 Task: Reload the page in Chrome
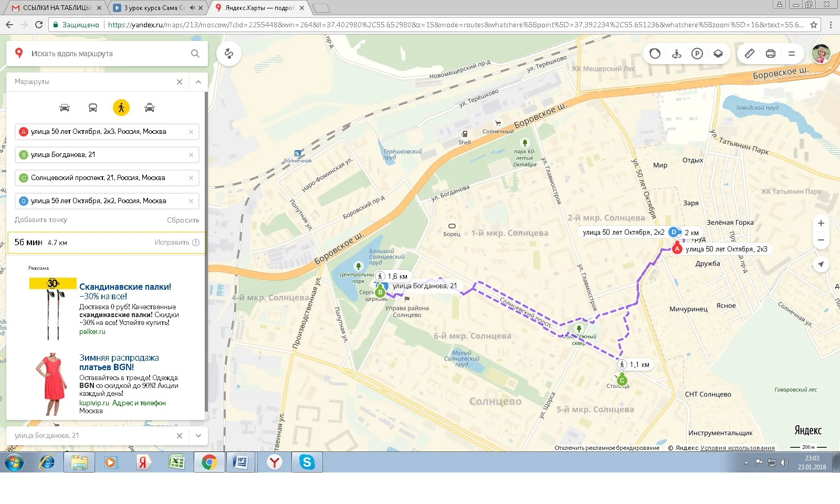coord(39,25)
